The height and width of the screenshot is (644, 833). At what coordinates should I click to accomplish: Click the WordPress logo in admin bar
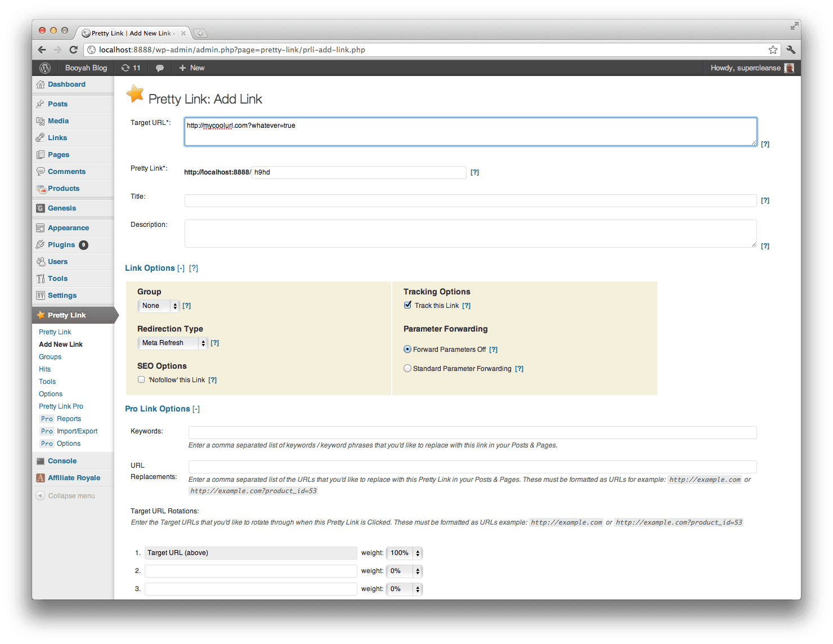pos(45,68)
